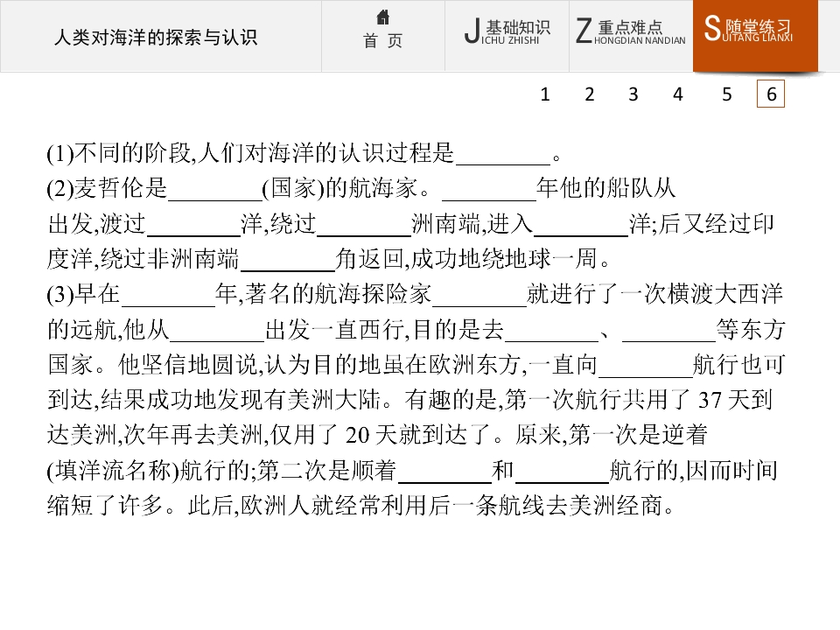
Task: Click the blank before 航行也可
Action: (x=646, y=367)
